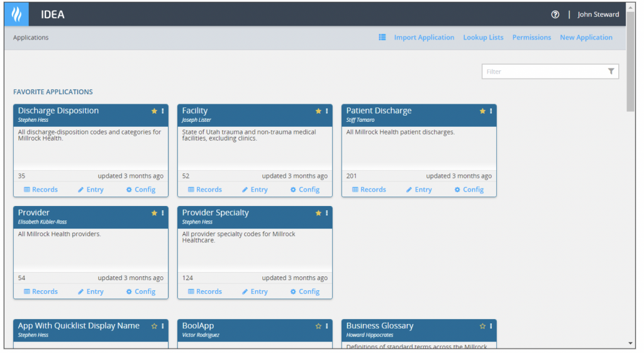Open Business Glossary three-dot menu
Image resolution: width=644 pixels, height=353 pixels.
coord(491,327)
